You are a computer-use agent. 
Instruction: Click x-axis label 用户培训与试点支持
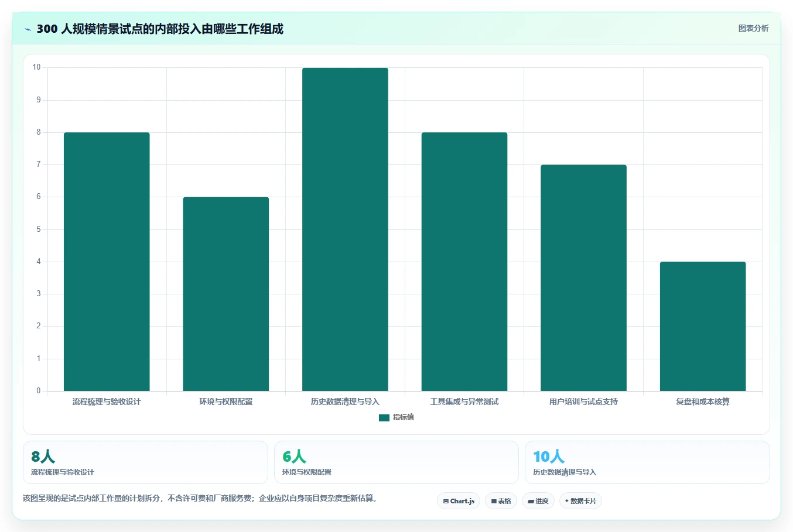(x=583, y=401)
